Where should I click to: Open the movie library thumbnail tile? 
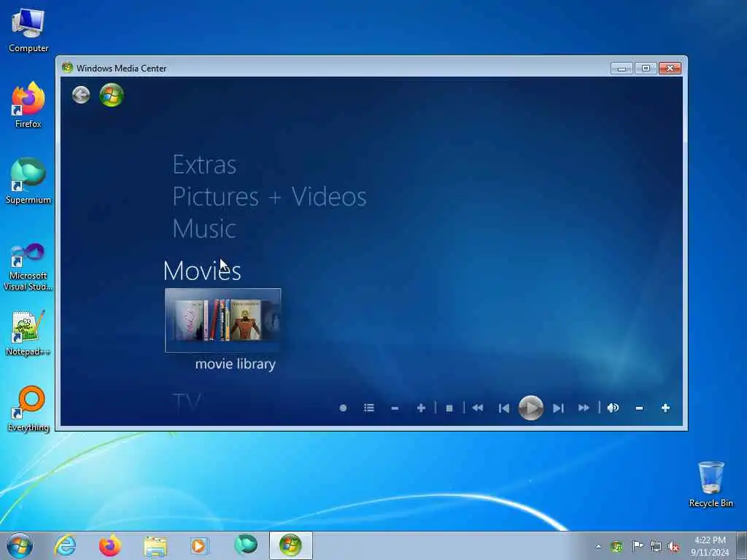click(223, 321)
